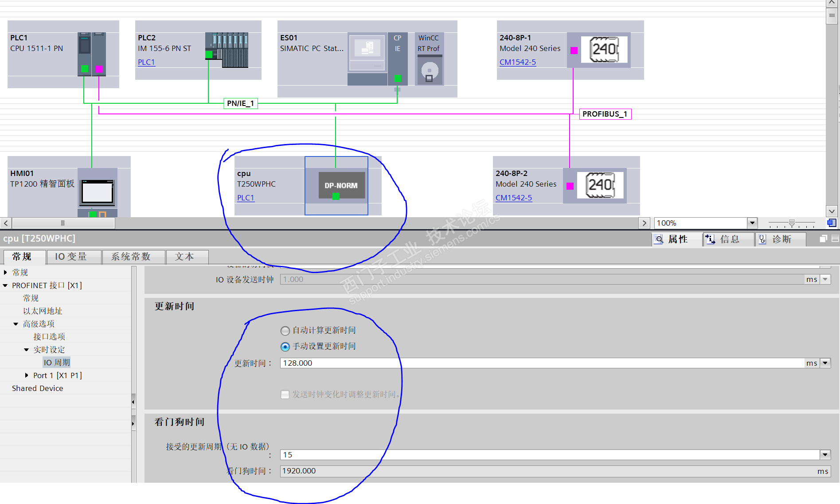Screen dimensions: 840x504
Task: Select 接口选项 in the tree
Action: click(x=49, y=337)
